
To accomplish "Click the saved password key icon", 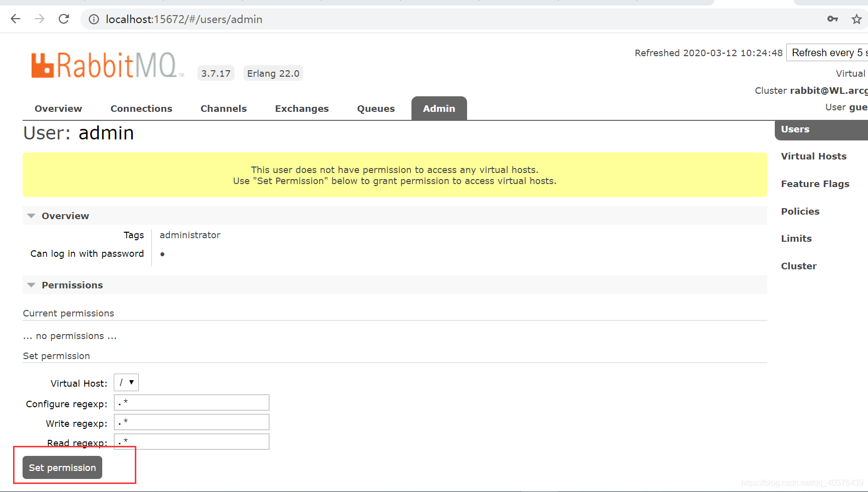I will coord(832,19).
